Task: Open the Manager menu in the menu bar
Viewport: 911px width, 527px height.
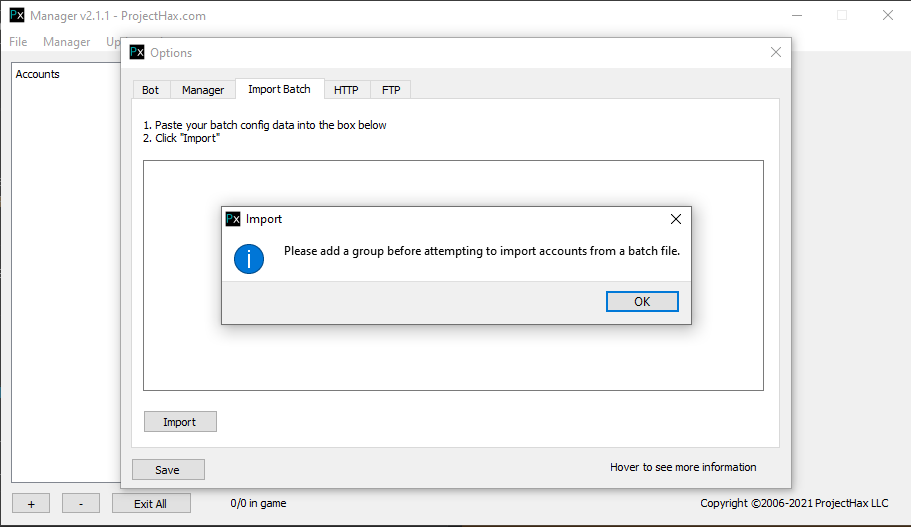Action: 66,42
